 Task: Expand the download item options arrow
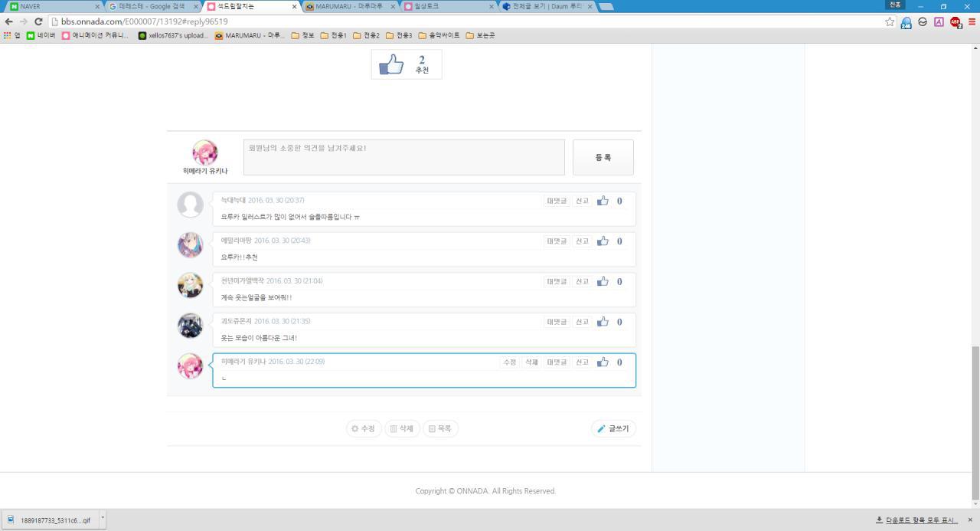103,519
